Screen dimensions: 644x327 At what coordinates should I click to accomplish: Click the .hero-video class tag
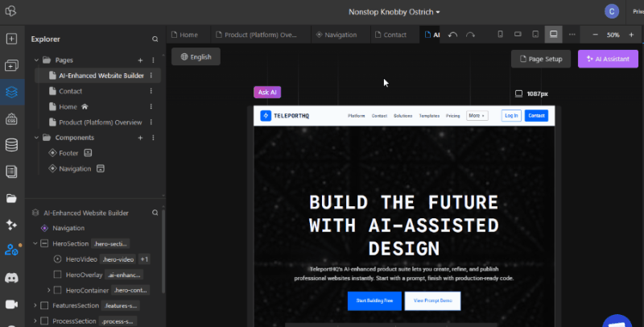pos(118,259)
